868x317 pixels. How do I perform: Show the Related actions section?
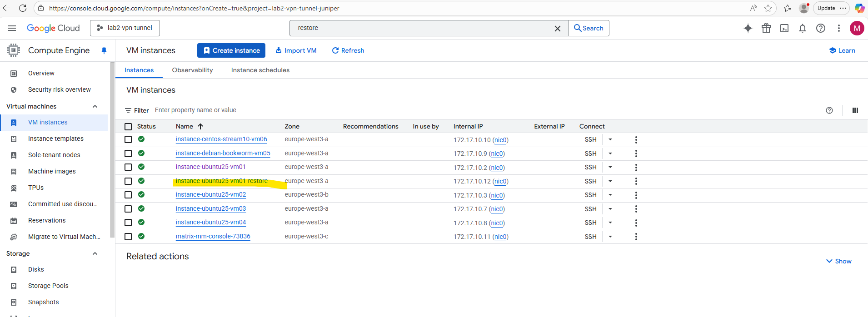point(838,261)
